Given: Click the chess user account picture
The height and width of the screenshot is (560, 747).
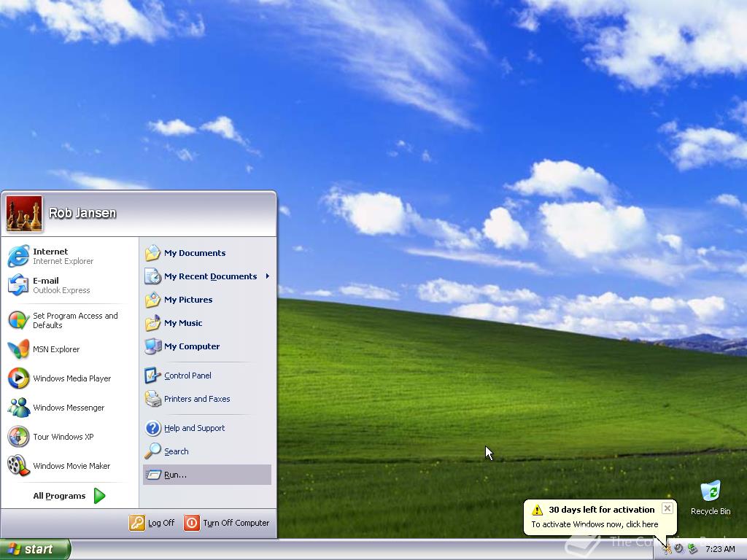Looking at the screenshot, I should pos(24,214).
